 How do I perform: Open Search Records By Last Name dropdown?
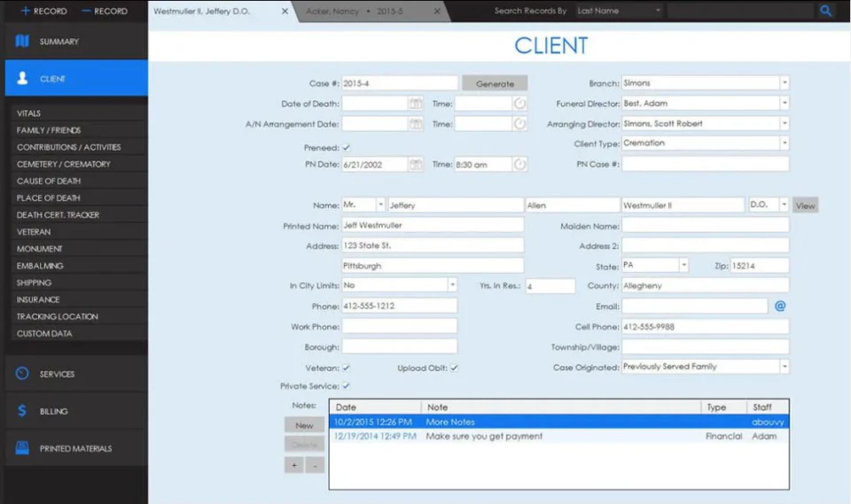[x=620, y=11]
